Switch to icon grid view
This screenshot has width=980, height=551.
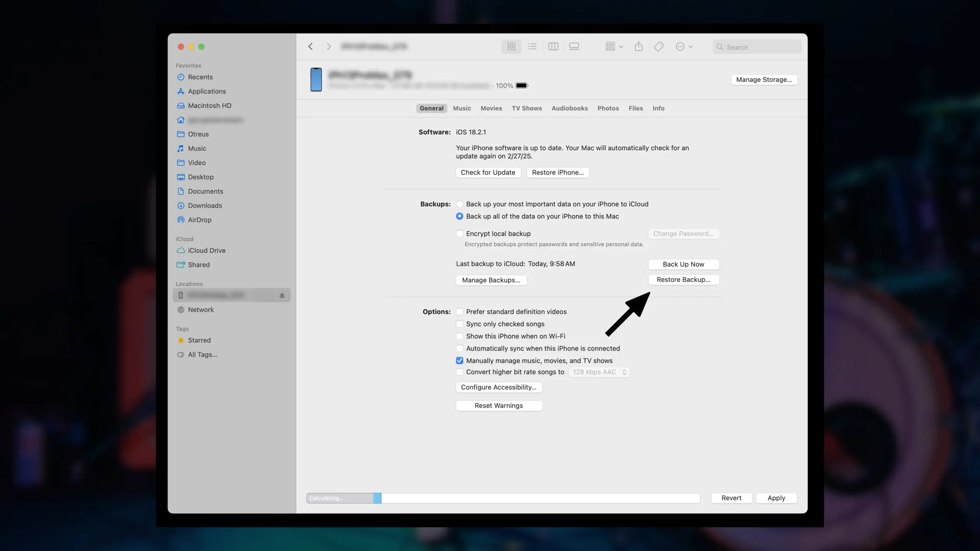511,47
